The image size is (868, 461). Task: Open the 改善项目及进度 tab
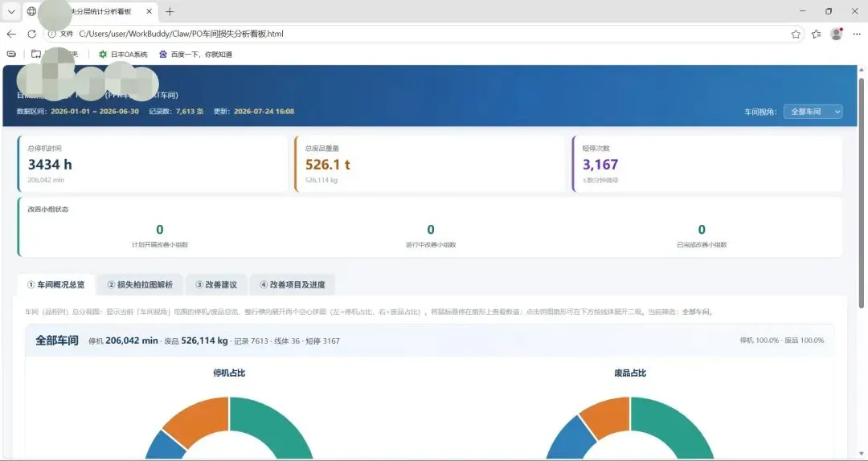(x=293, y=285)
